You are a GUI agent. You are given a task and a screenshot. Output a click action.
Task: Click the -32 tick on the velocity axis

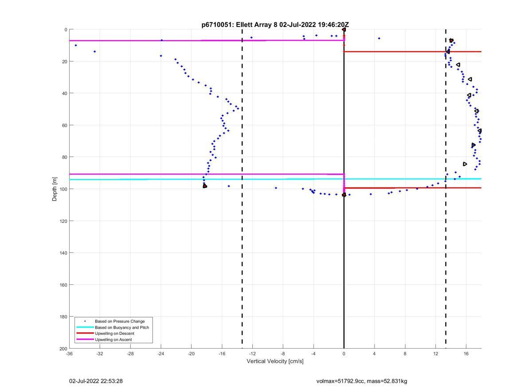point(100,353)
